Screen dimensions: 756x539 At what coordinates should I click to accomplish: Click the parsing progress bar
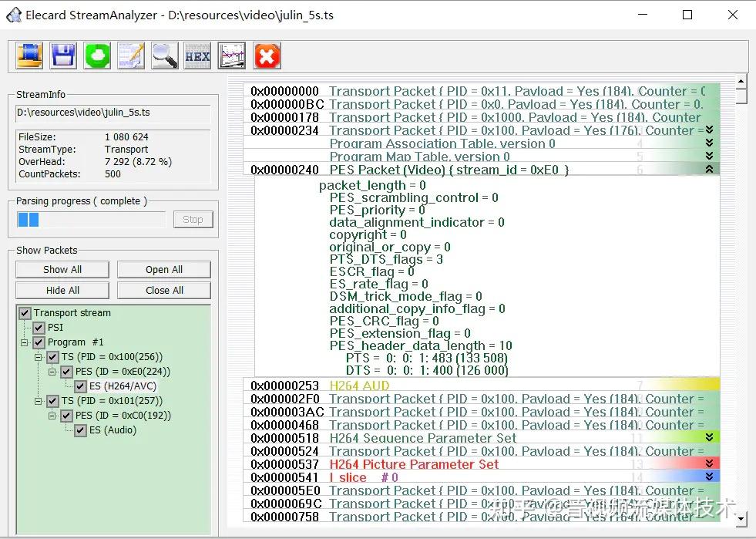(x=91, y=220)
